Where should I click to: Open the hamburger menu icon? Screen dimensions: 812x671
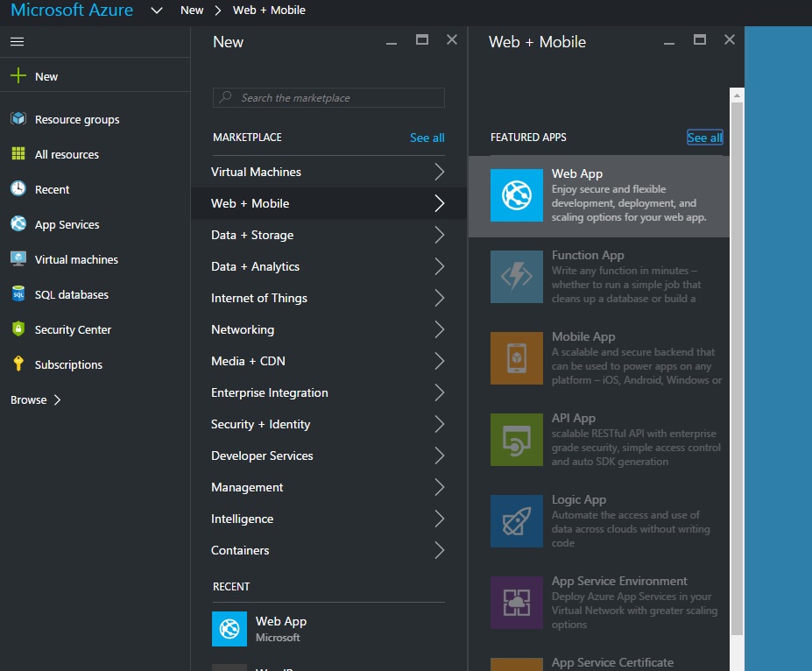pyautogui.click(x=18, y=41)
